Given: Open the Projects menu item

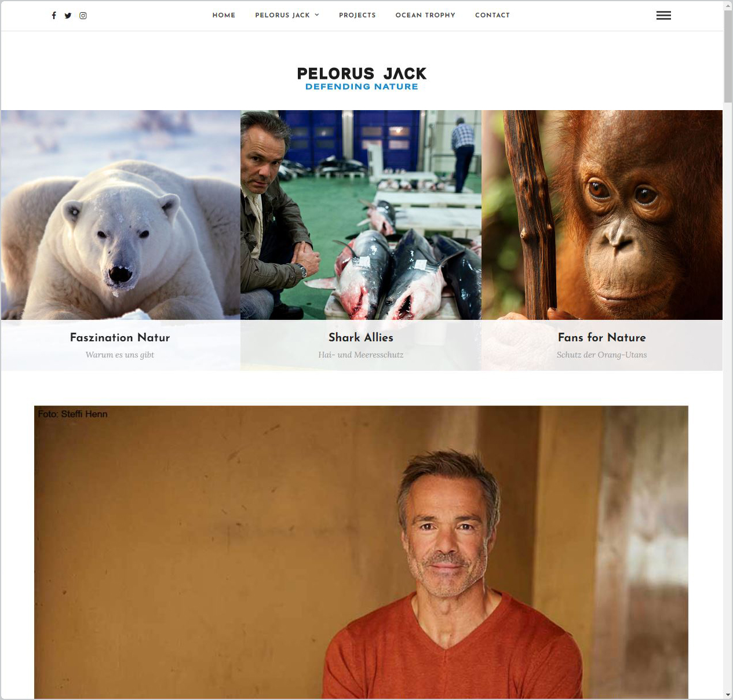Looking at the screenshot, I should click(x=357, y=15).
